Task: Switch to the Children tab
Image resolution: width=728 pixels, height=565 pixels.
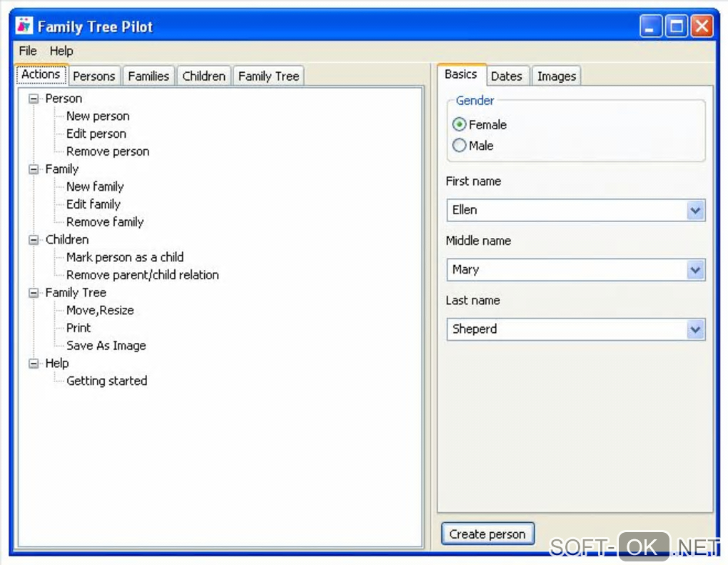Action: [204, 76]
